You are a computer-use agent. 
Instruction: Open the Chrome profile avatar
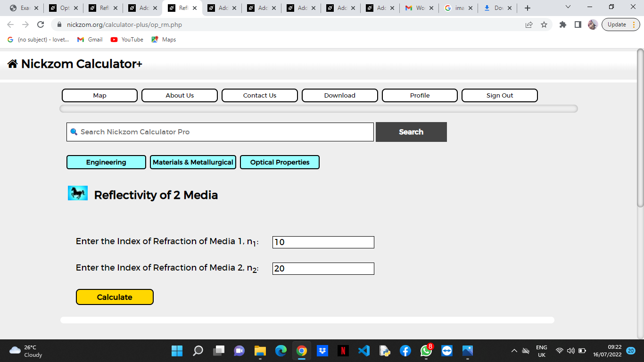(593, 25)
